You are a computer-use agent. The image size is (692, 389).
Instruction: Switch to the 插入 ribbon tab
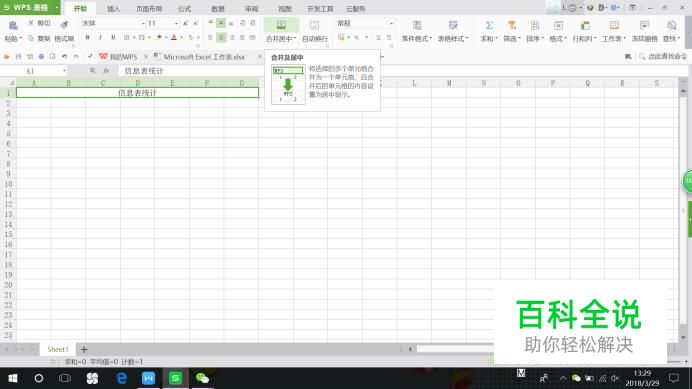[113, 9]
